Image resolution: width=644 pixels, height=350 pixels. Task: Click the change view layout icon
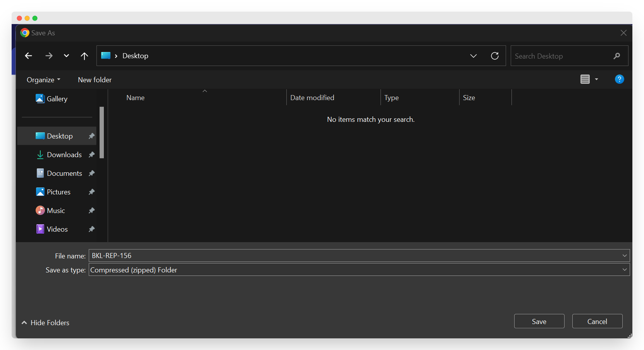pos(585,80)
